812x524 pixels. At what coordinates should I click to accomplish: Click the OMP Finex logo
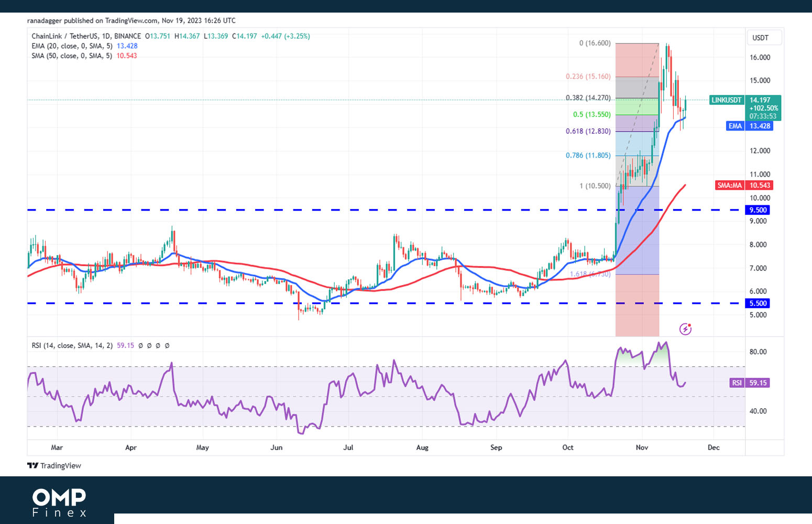59,503
